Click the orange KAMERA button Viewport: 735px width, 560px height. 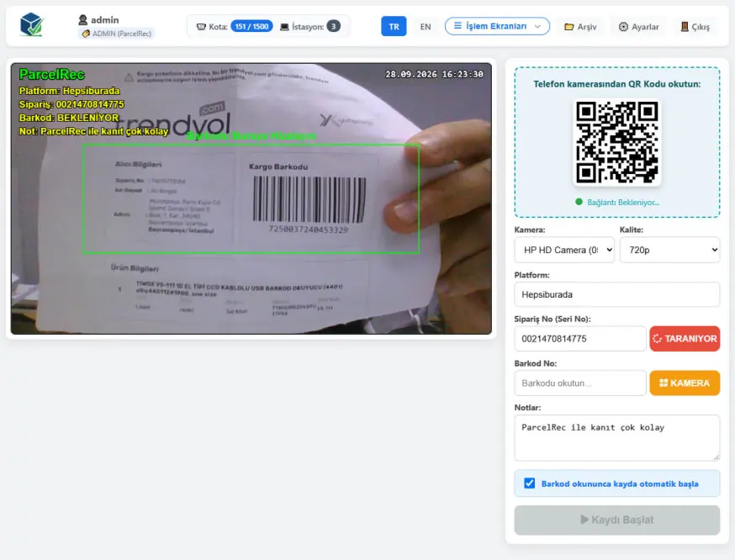(x=685, y=383)
